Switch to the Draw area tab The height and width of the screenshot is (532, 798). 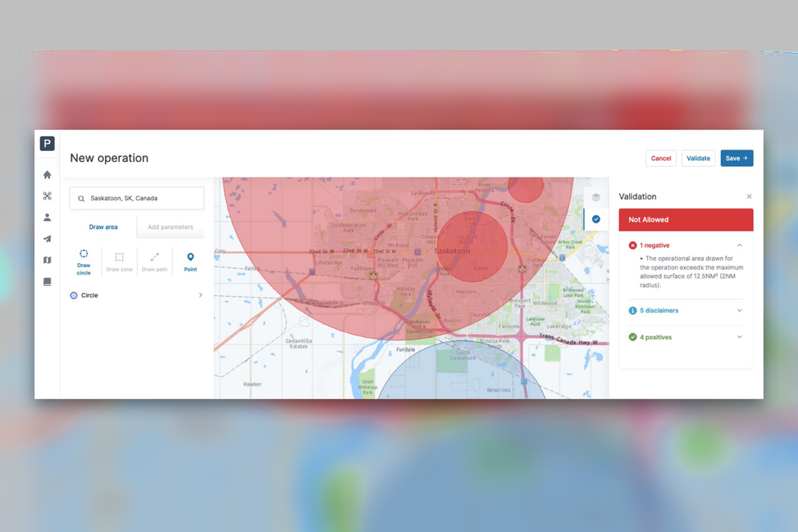point(104,227)
